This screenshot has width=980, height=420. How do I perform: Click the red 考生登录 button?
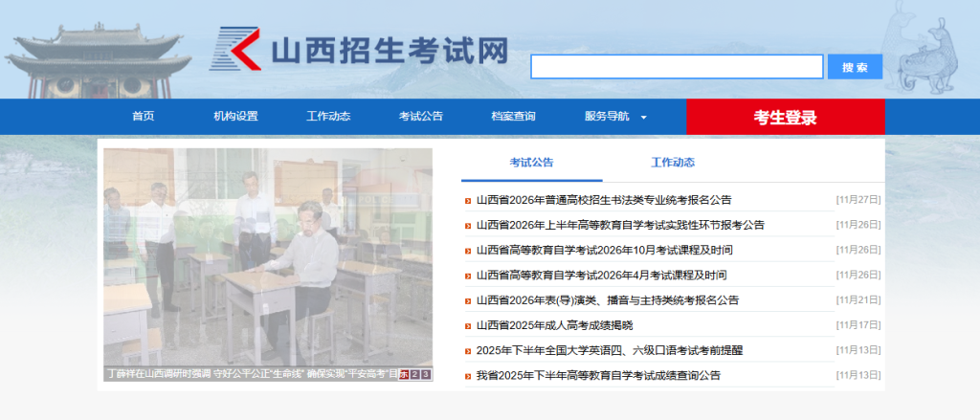click(786, 117)
